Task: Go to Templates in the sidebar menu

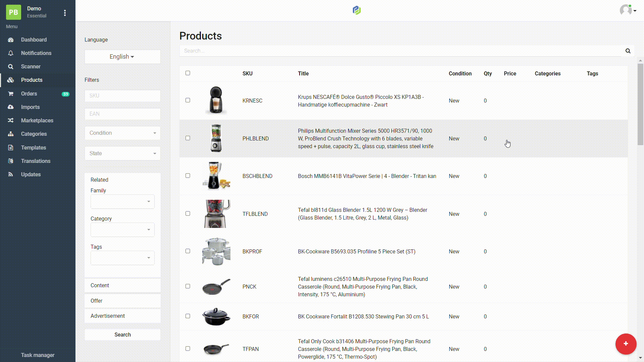Action: [33, 148]
